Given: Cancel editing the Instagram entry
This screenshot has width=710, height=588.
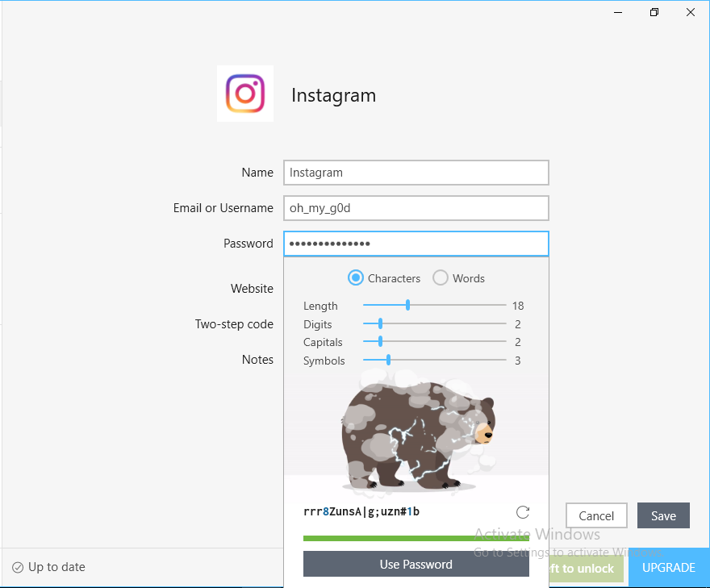Looking at the screenshot, I should click(596, 515).
